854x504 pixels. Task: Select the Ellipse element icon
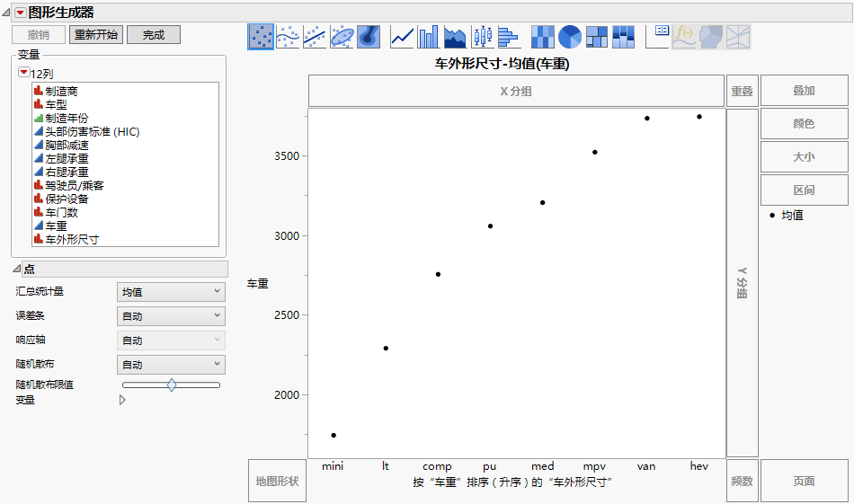pyautogui.click(x=342, y=37)
